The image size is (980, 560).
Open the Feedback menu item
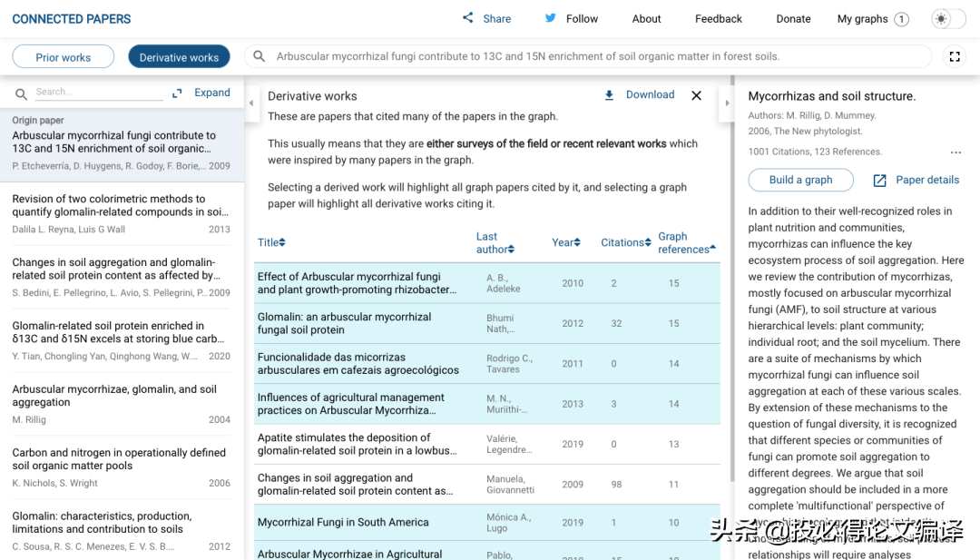pyautogui.click(x=718, y=19)
